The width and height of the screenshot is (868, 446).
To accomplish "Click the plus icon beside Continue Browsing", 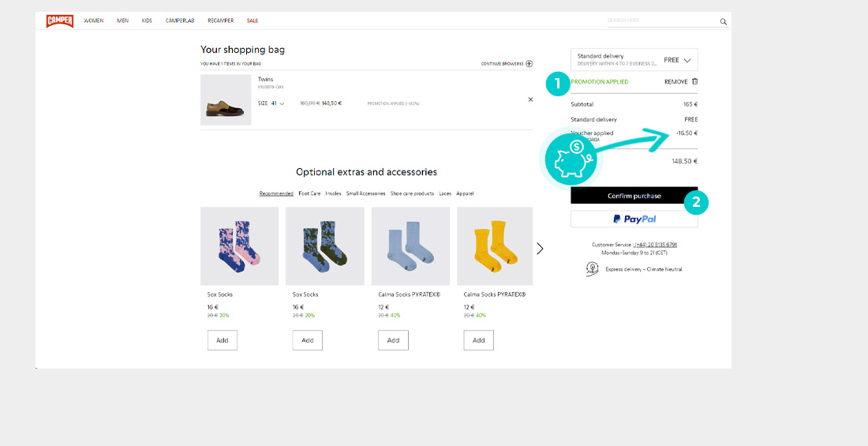I will (x=529, y=64).
